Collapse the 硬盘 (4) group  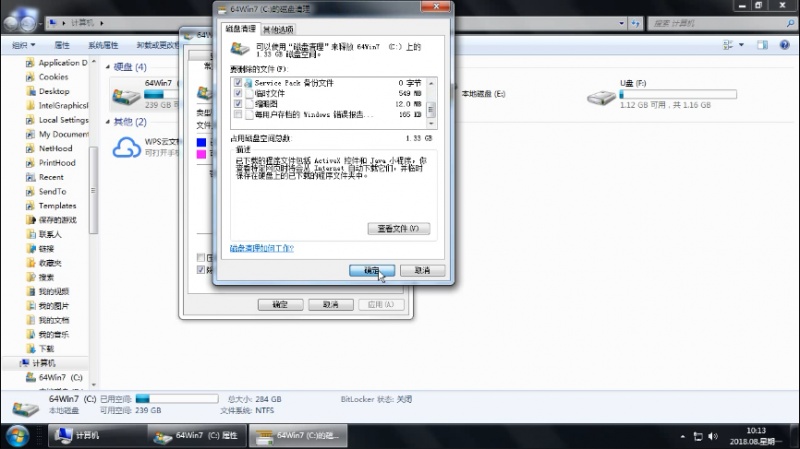(108, 67)
